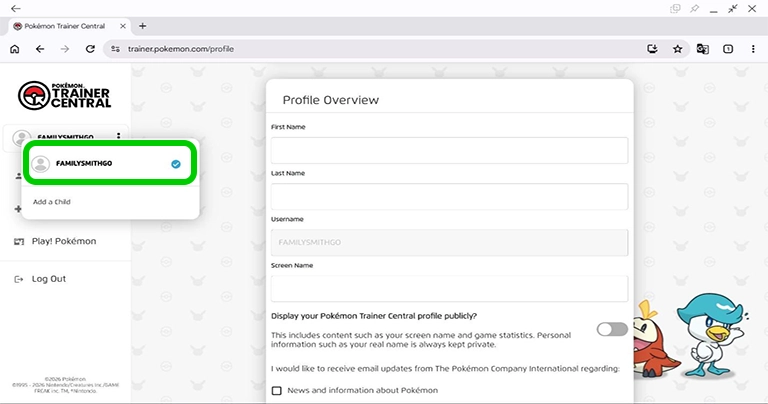Click the Profile Overview heading

pos(331,100)
